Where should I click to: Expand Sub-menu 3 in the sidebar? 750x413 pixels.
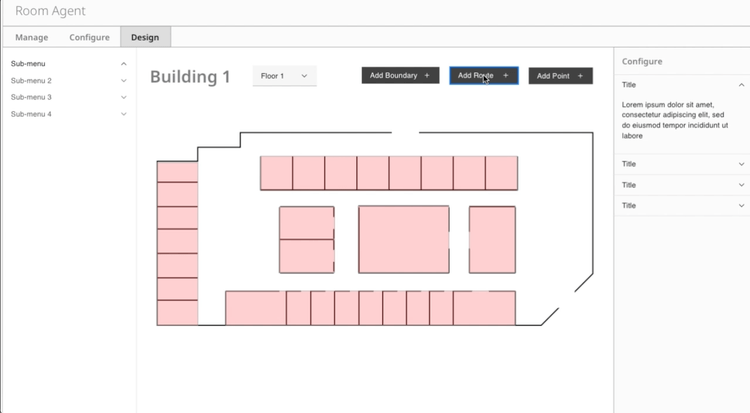coord(124,97)
